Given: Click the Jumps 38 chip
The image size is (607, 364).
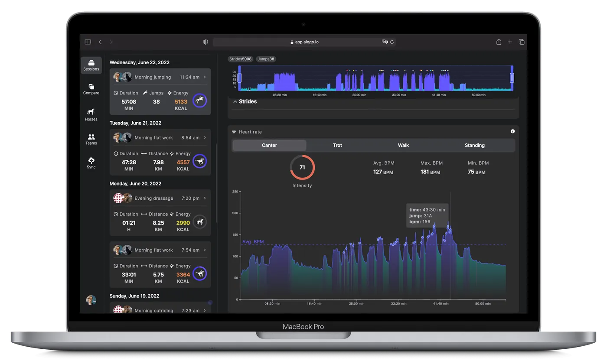Looking at the screenshot, I should [x=266, y=59].
